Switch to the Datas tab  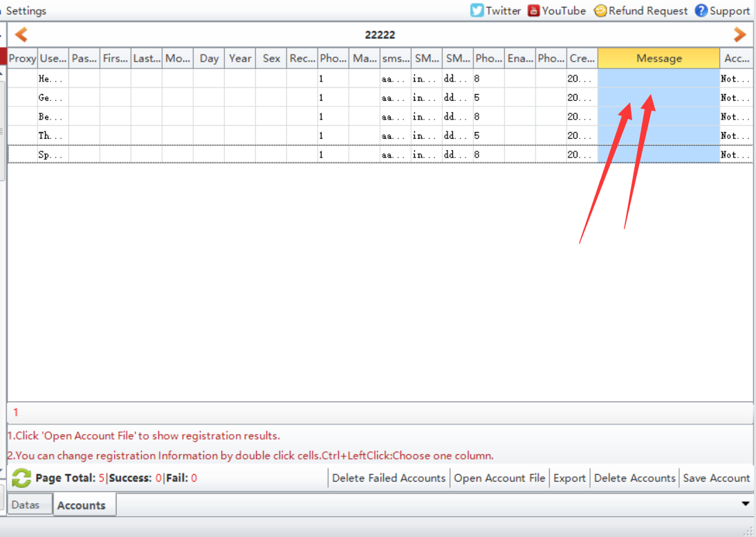coord(26,505)
